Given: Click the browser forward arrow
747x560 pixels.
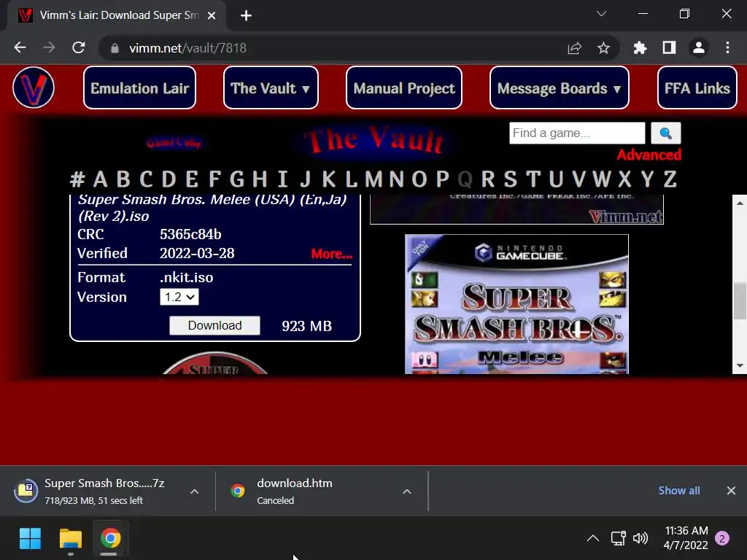Looking at the screenshot, I should (49, 47).
